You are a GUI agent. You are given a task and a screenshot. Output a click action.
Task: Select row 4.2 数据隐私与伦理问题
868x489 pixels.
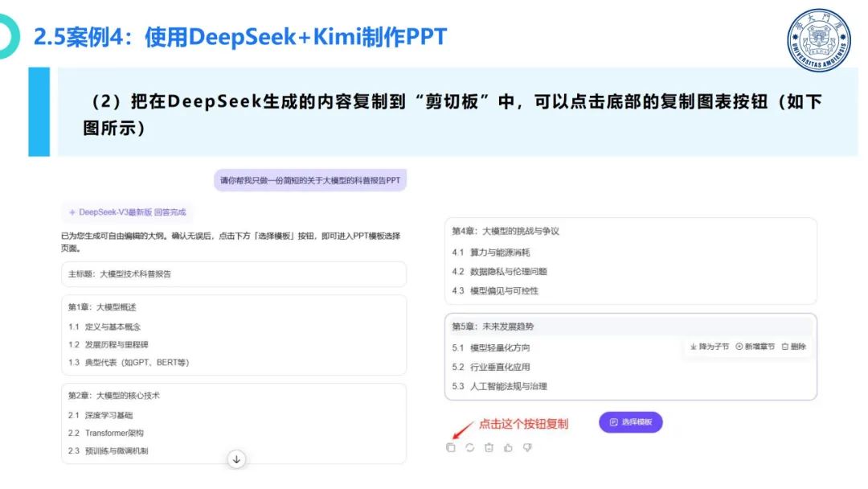[x=499, y=271]
